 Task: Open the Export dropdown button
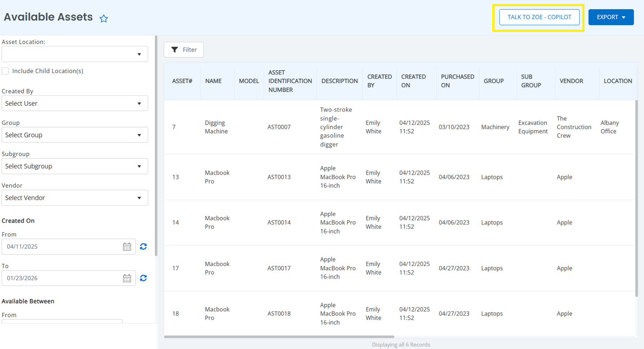pos(611,17)
